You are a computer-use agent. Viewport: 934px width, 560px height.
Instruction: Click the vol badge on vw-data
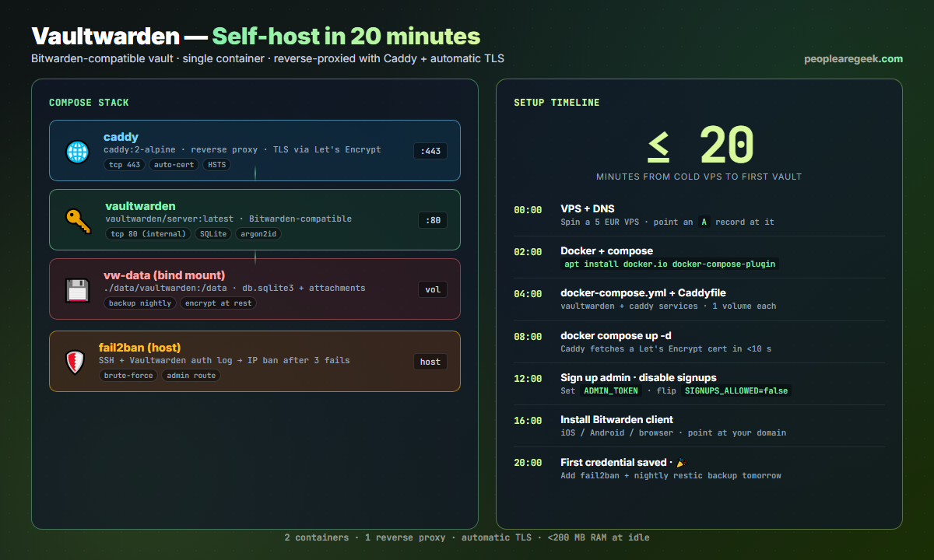pos(433,289)
